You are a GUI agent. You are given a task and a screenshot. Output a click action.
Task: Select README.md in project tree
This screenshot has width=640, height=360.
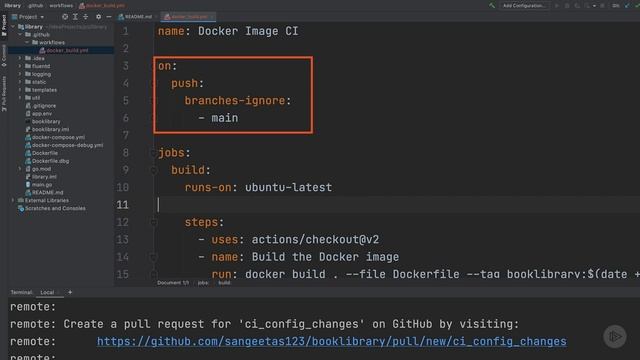(44, 193)
